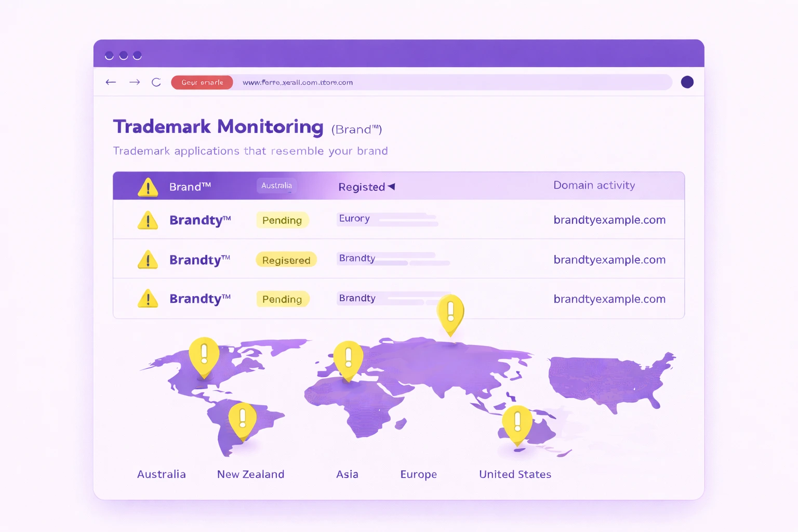This screenshot has height=532, width=798.
Task: Click the red site badge in address bar
Action: [202, 83]
